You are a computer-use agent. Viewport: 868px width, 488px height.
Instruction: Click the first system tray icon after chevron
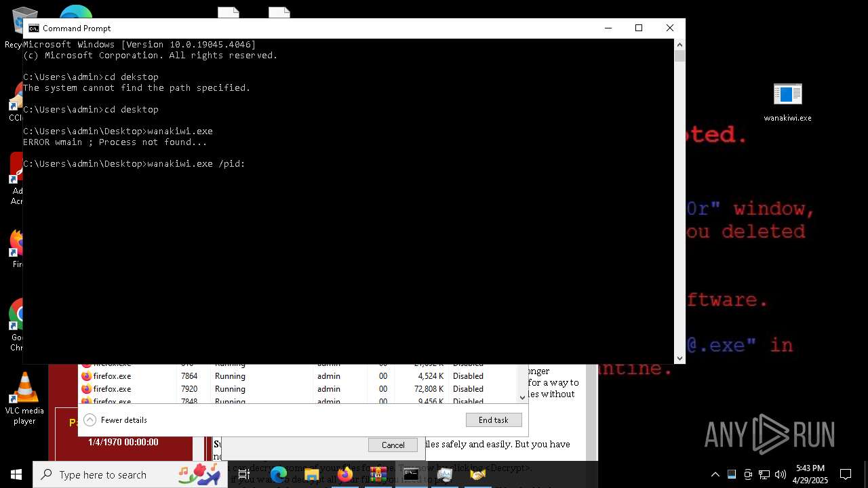732,474
